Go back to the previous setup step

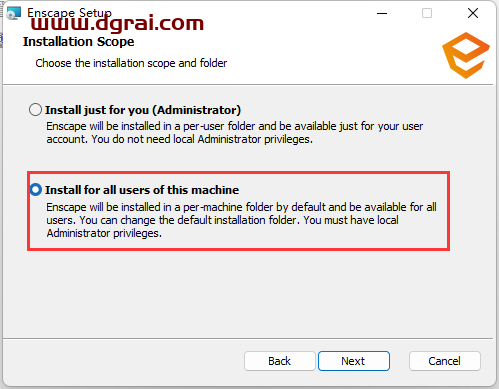tap(280, 361)
